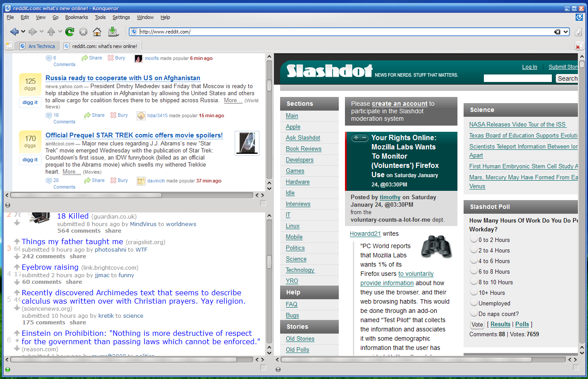
Task: Click the Stop loading icon
Action: pyautogui.click(x=83, y=32)
